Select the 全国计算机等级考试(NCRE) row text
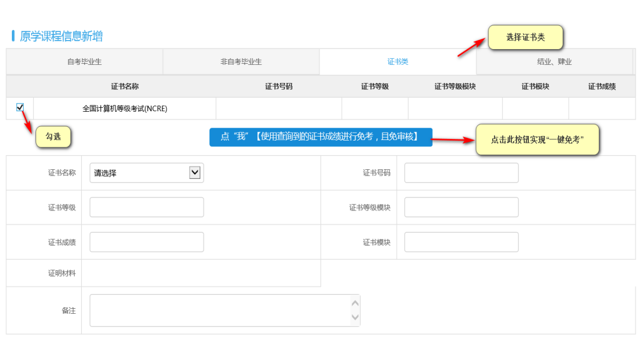The width and height of the screenshot is (644, 342). click(x=125, y=108)
